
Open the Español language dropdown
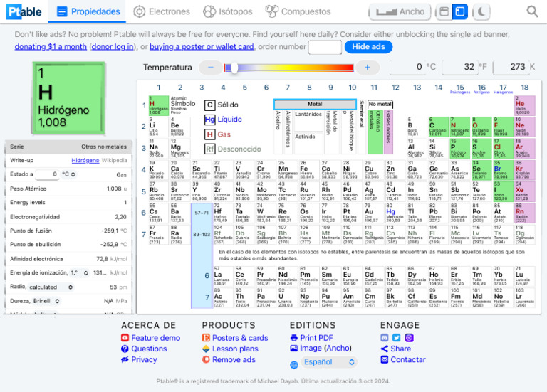(323, 361)
